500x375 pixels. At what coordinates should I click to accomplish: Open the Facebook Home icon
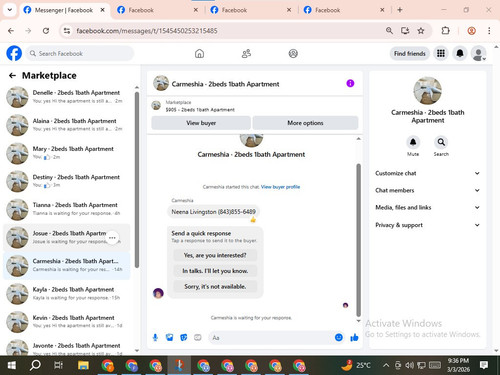click(199, 53)
